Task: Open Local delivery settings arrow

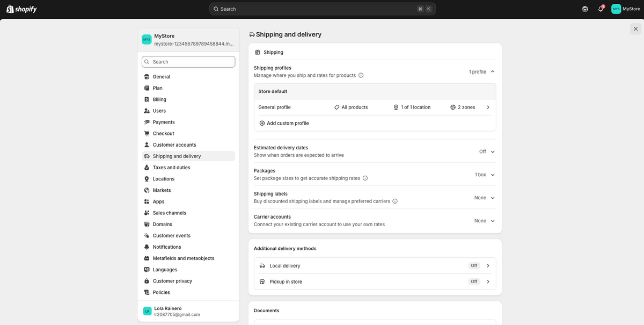Action: (x=488, y=266)
